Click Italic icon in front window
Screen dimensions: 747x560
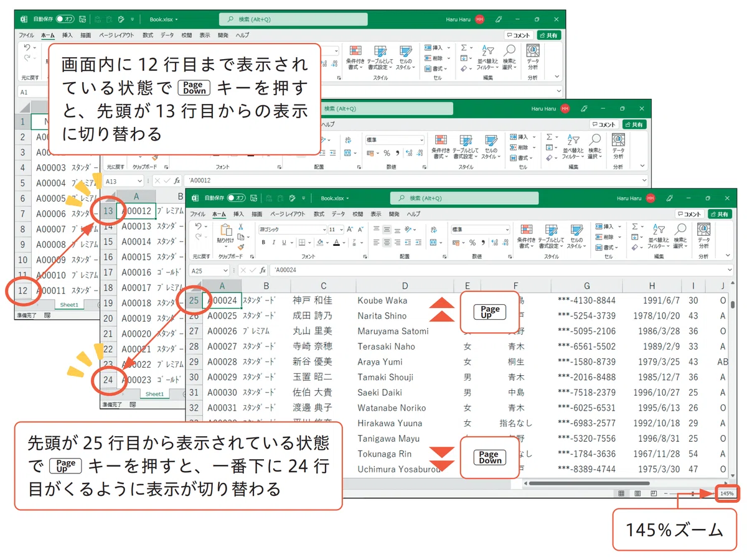coord(273,242)
